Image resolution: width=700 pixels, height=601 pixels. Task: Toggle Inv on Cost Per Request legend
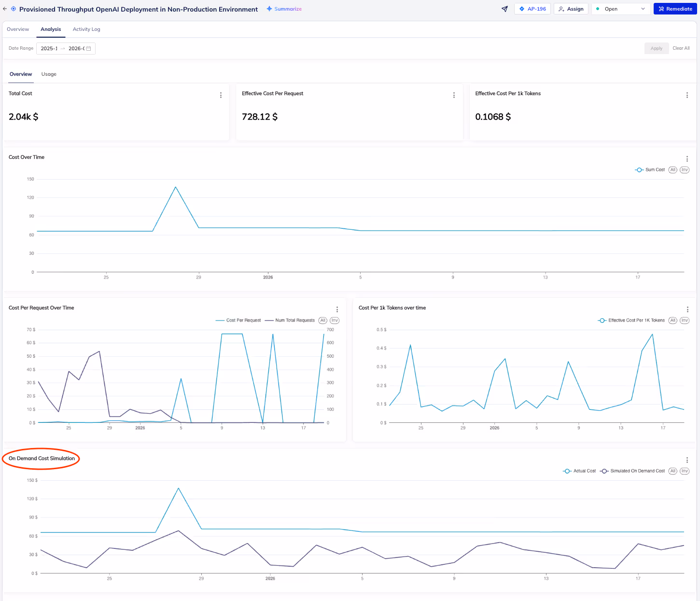click(335, 320)
